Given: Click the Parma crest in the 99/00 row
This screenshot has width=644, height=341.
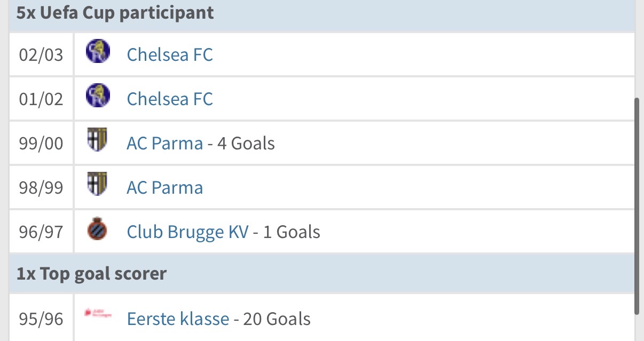Looking at the screenshot, I should [97, 140].
